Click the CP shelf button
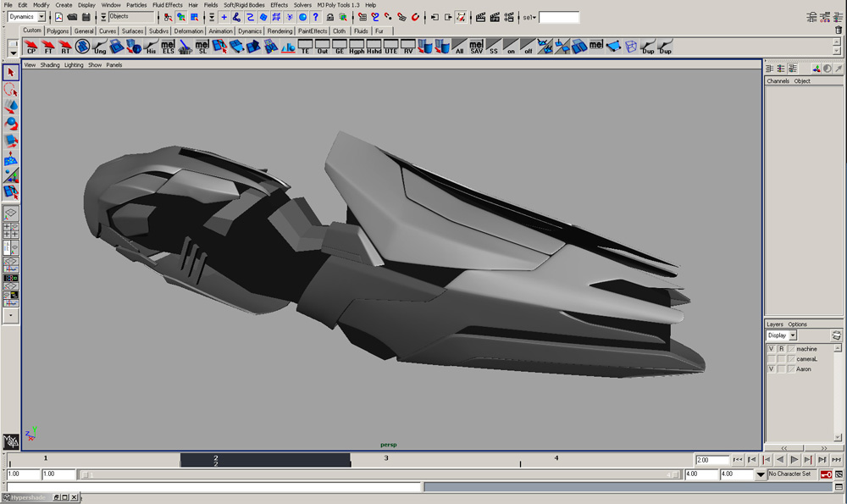This screenshot has height=504, width=847. coord(31,47)
